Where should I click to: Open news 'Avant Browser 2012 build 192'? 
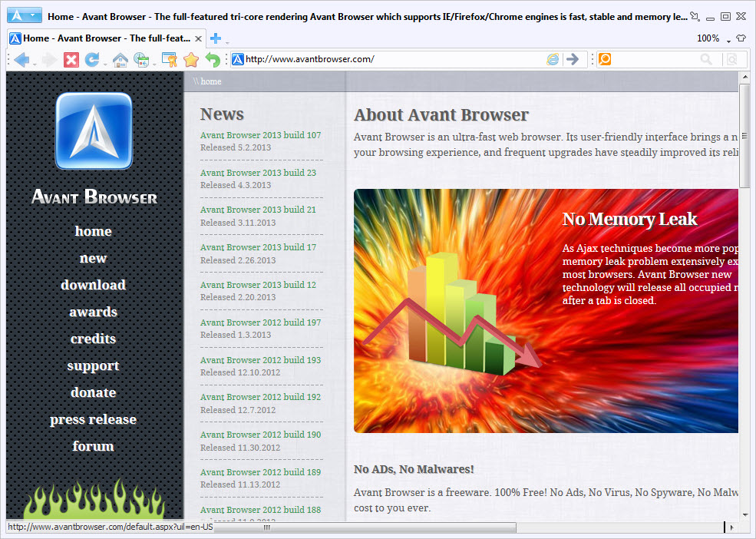point(260,397)
